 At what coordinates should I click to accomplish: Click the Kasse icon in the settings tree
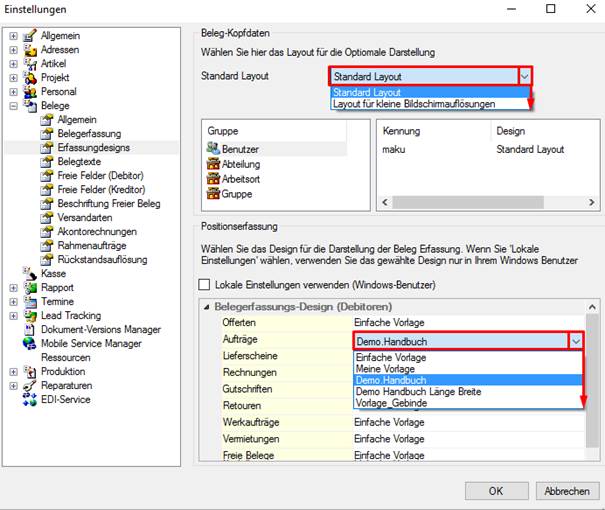coord(29,273)
